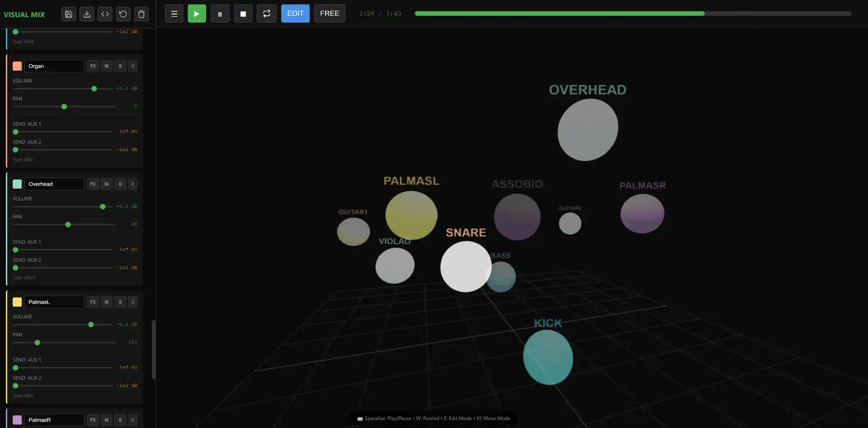
Task: Switch to EDIT mode
Action: tap(295, 14)
